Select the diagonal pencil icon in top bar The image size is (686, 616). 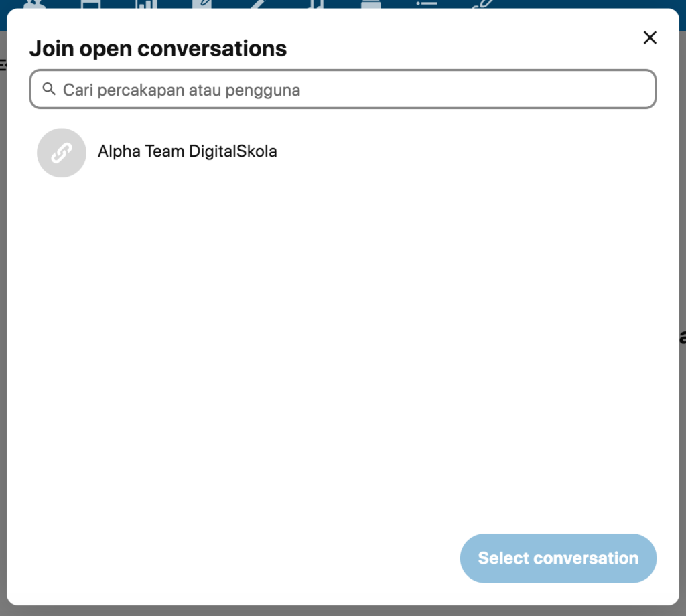pos(258,4)
